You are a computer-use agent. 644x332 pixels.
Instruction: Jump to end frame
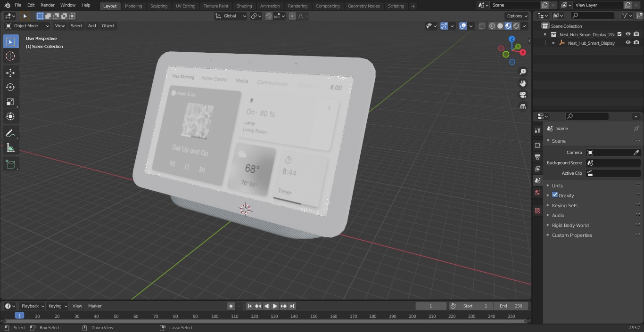[292, 306]
